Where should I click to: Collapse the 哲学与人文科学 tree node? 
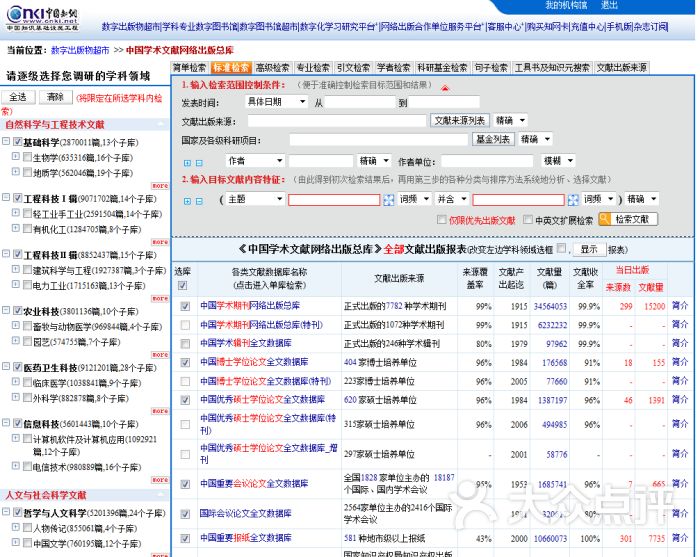click(6, 511)
